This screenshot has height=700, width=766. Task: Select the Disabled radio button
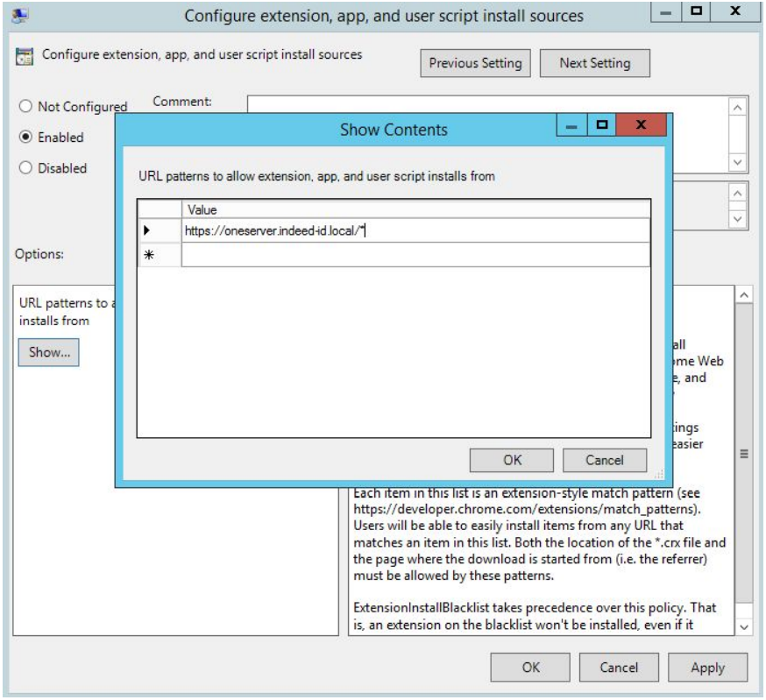[x=26, y=168]
